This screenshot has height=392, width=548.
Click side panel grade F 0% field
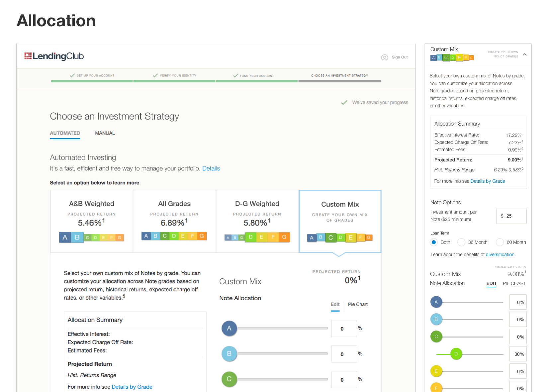[x=518, y=386]
